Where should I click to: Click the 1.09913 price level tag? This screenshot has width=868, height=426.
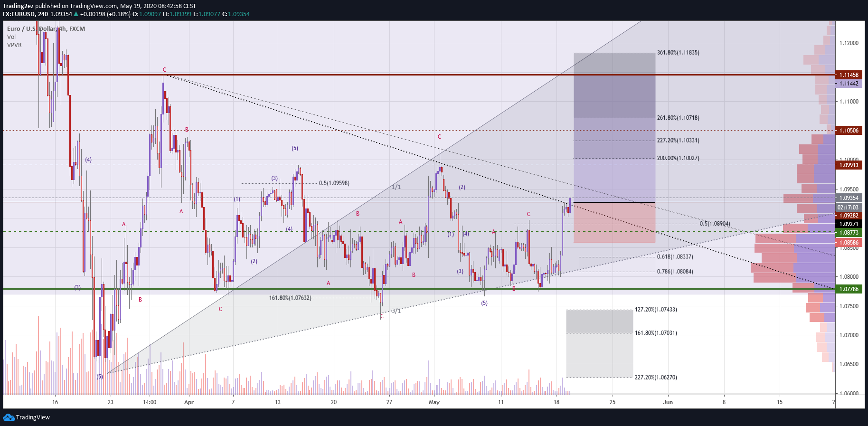point(849,165)
